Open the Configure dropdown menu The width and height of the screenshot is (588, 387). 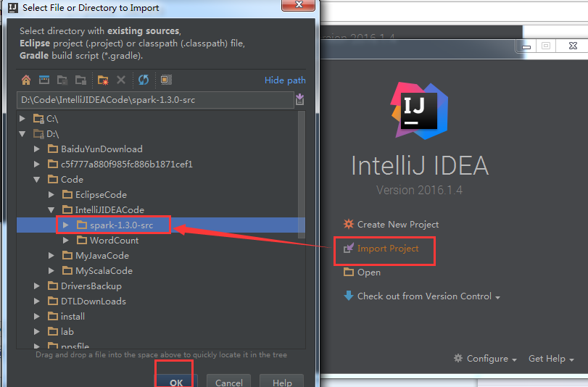pyautogui.click(x=485, y=359)
